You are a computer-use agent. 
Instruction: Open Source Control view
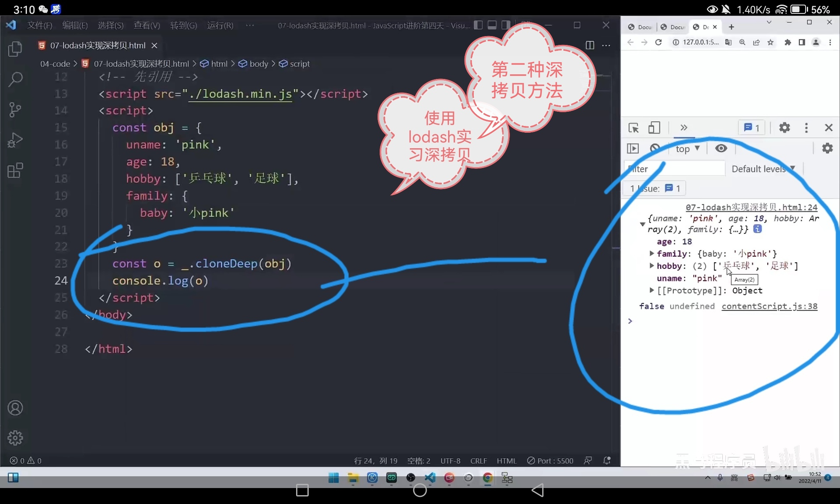(15, 110)
